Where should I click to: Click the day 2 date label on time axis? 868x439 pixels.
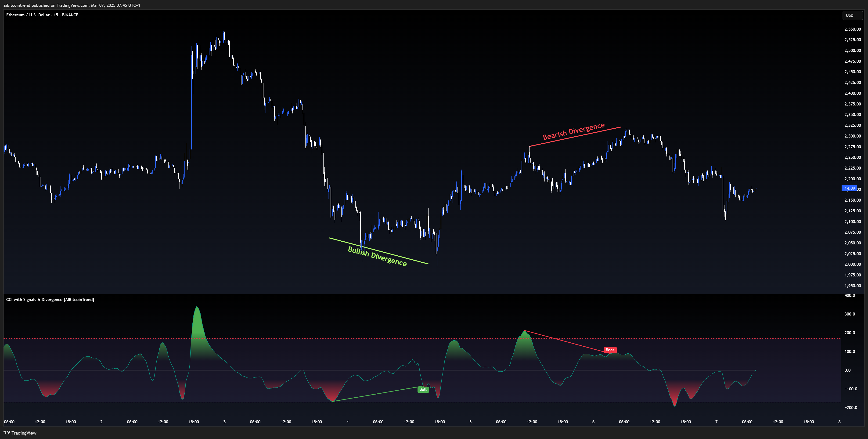101,422
